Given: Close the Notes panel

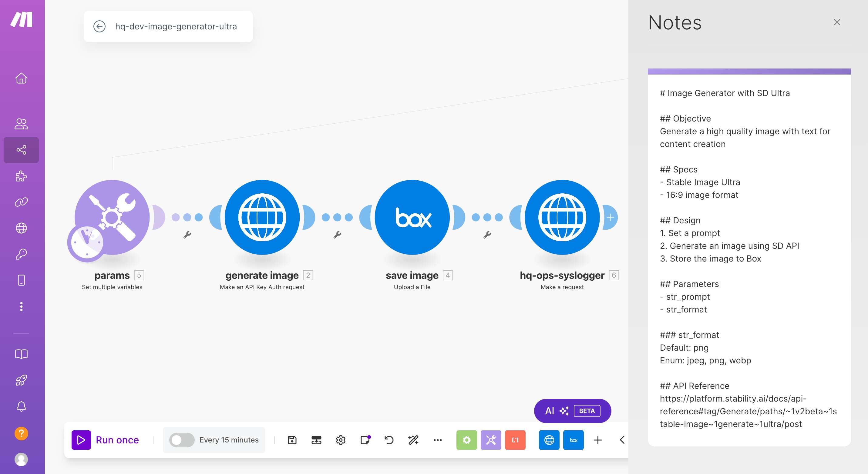Looking at the screenshot, I should tap(837, 22).
